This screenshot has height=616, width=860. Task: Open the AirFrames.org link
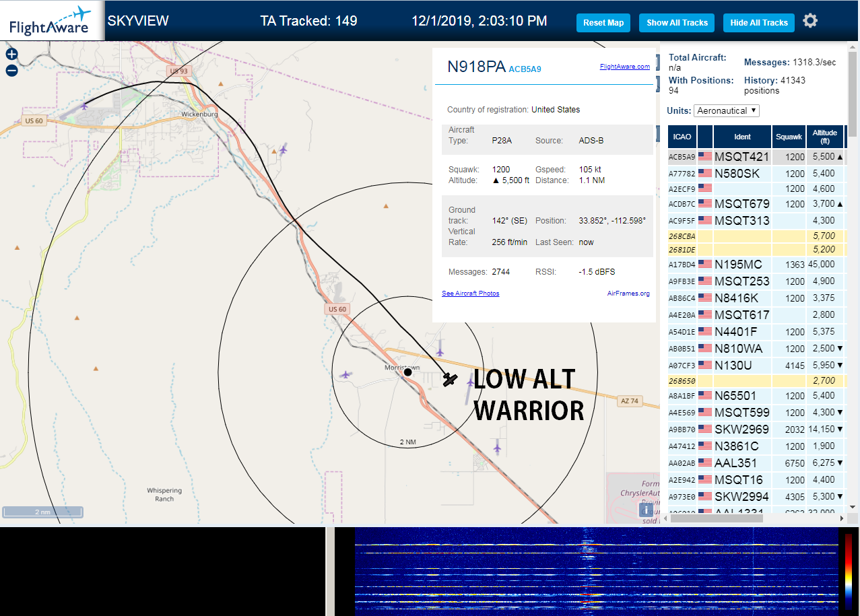click(x=628, y=294)
